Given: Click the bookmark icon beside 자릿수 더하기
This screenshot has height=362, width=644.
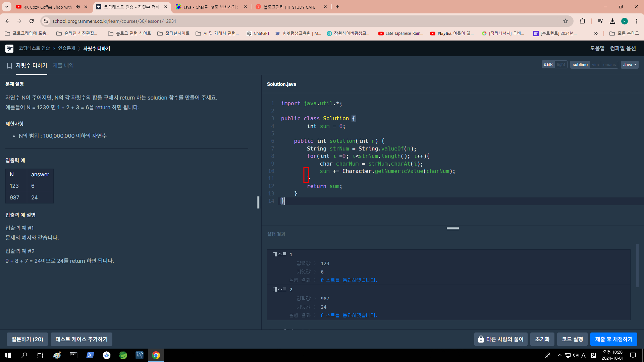Looking at the screenshot, I should (9, 66).
